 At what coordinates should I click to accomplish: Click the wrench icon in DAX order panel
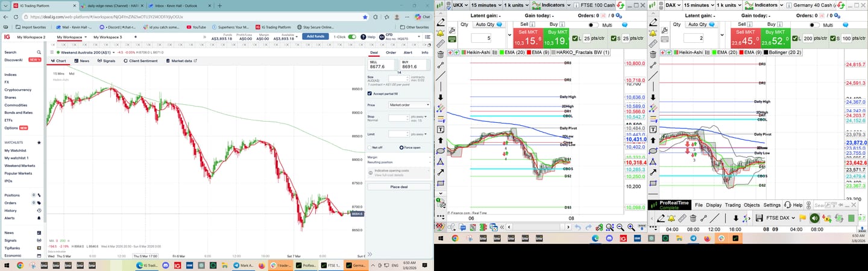[x=664, y=30]
